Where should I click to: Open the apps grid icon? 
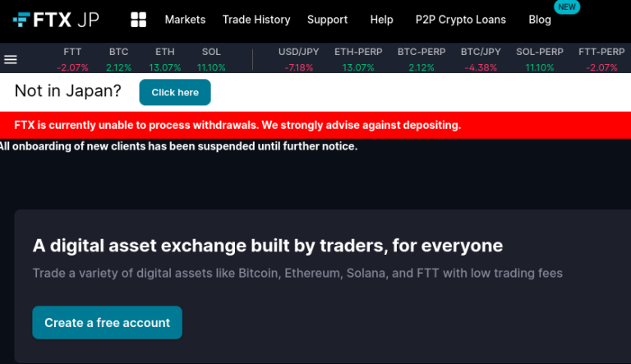138,20
